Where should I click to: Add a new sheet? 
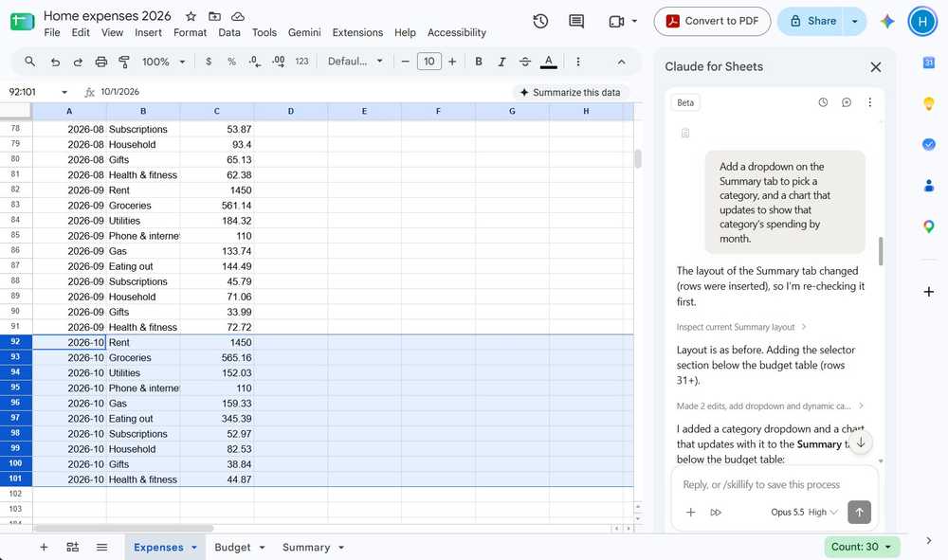[x=44, y=548]
